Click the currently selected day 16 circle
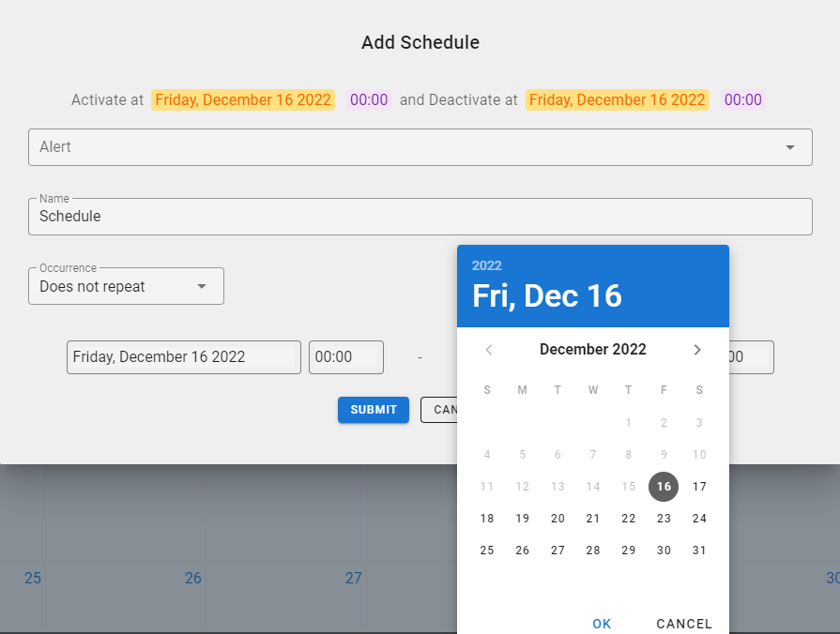This screenshot has height=634, width=840. pyautogui.click(x=664, y=487)
